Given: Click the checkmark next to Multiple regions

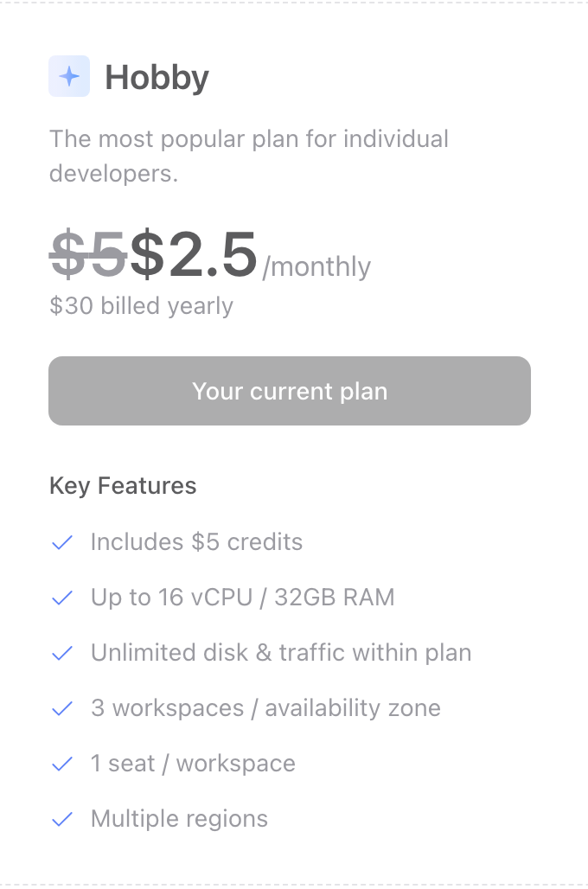Looking at the screenshot, I should [x=61, y=819].
